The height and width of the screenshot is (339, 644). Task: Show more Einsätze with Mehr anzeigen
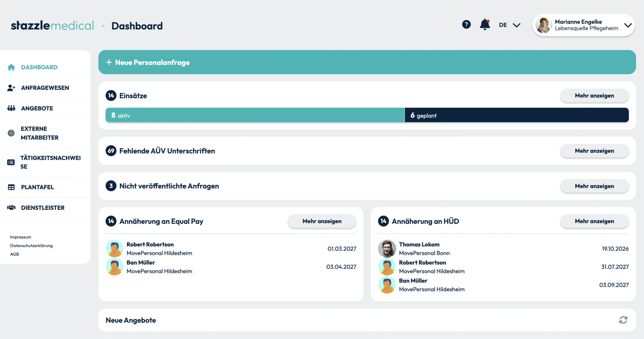(594, 95)
